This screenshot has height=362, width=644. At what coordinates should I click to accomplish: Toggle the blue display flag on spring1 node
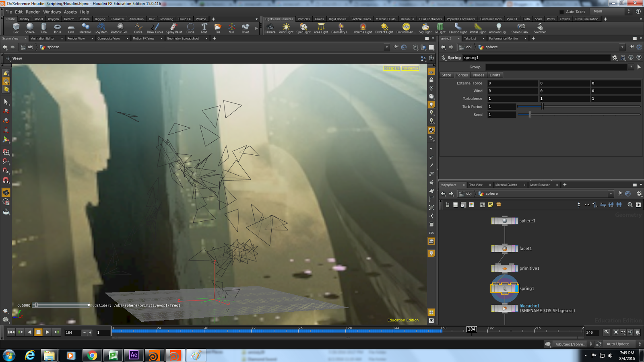pos(516,288)
